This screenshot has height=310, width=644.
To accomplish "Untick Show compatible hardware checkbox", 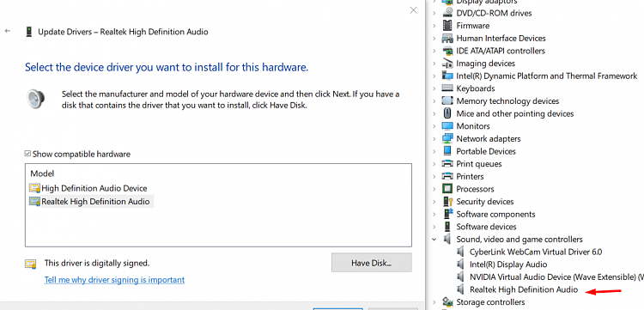I will pos(27,154).
